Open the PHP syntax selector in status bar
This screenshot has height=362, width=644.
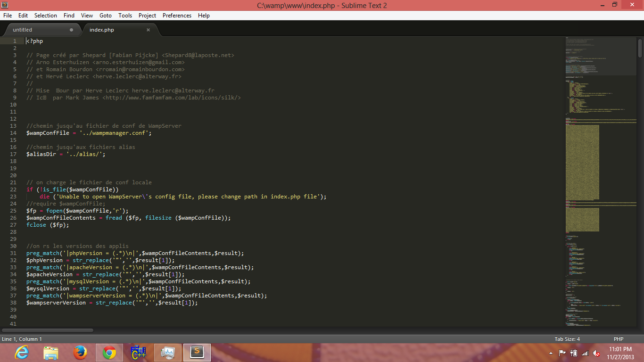click(619, 339)
